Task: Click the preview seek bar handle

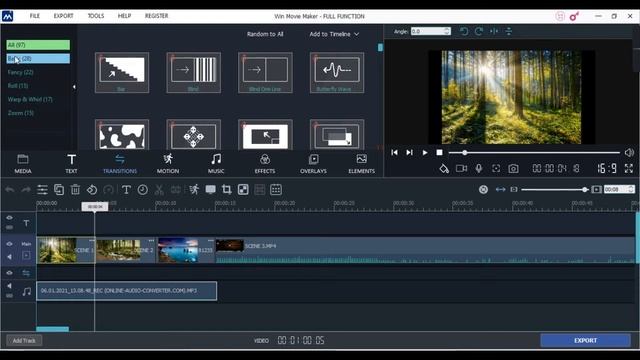Action: pyautogui.click(x=464, y=152)
